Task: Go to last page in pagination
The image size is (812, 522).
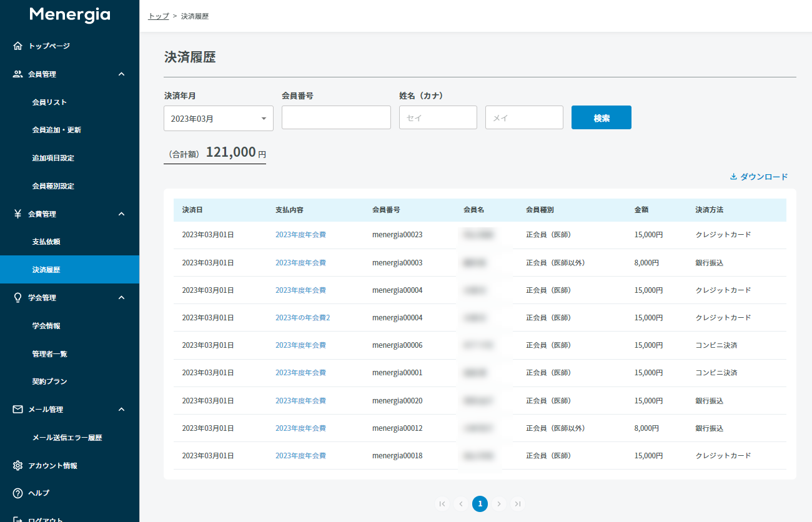Action: click(x=517, y=504)
